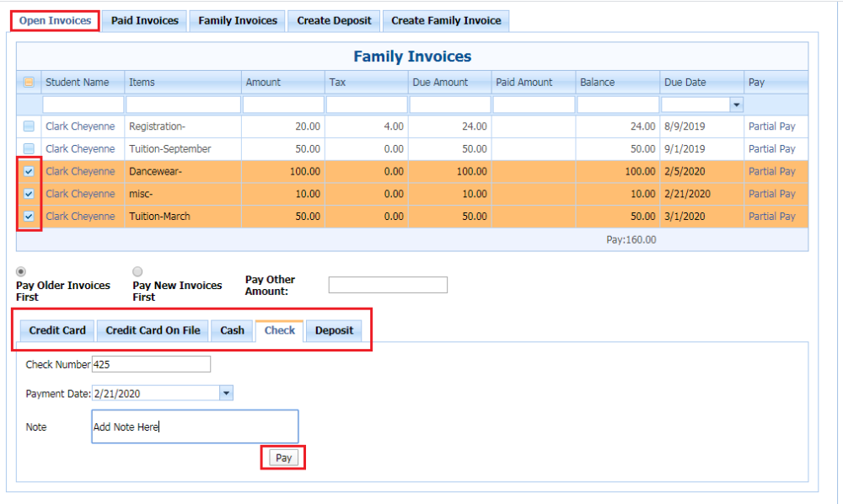Check the Registration invoice checkbox
843x504 pixels.
28,126
